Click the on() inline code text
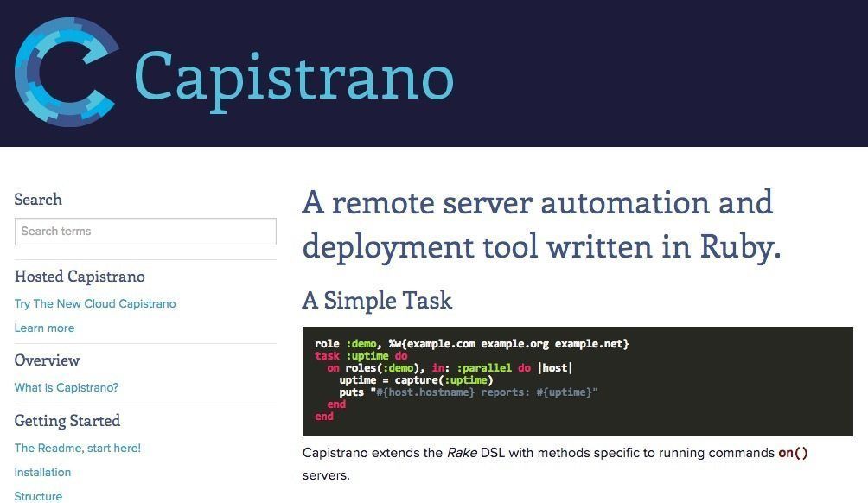 793,453
